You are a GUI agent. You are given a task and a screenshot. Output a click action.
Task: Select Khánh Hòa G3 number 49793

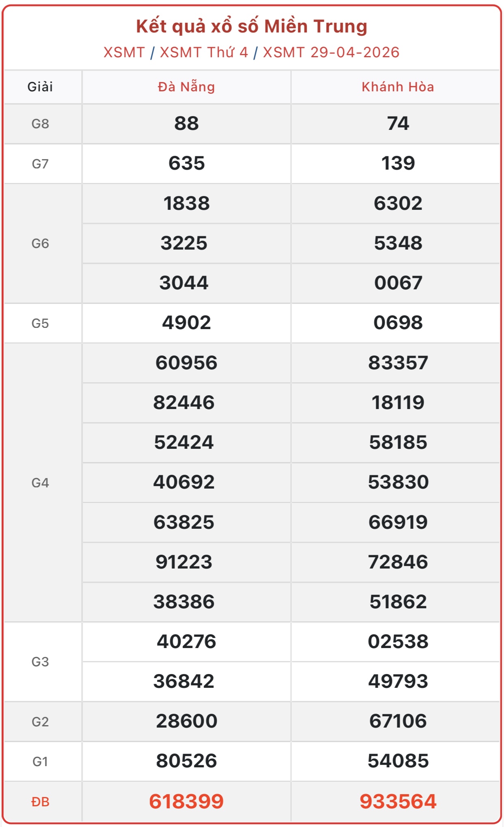click(398, 681)
